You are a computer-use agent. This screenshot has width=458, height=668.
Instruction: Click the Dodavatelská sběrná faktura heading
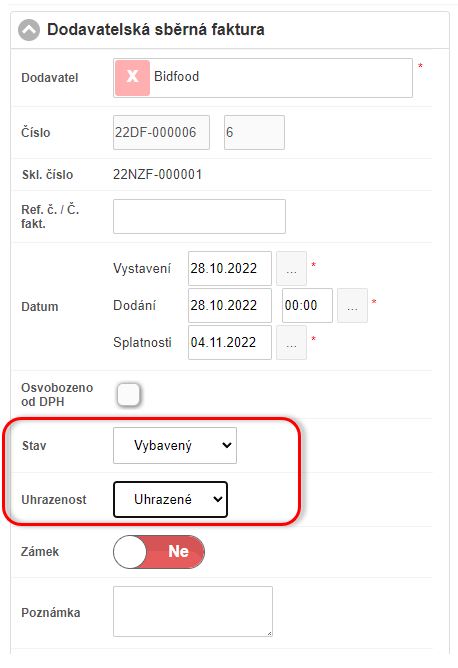coord(156,29)
